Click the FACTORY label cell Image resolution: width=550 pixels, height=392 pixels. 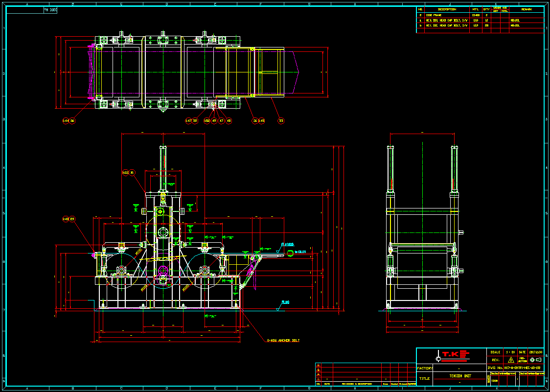click(x=425, y=368)
